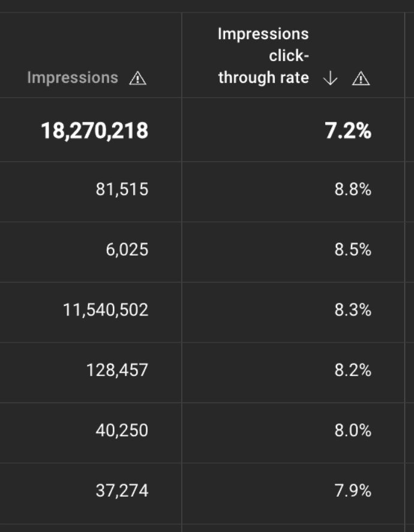
Task: Click the 8.5% click-through rate cell
Action: [x=353, y=250]
